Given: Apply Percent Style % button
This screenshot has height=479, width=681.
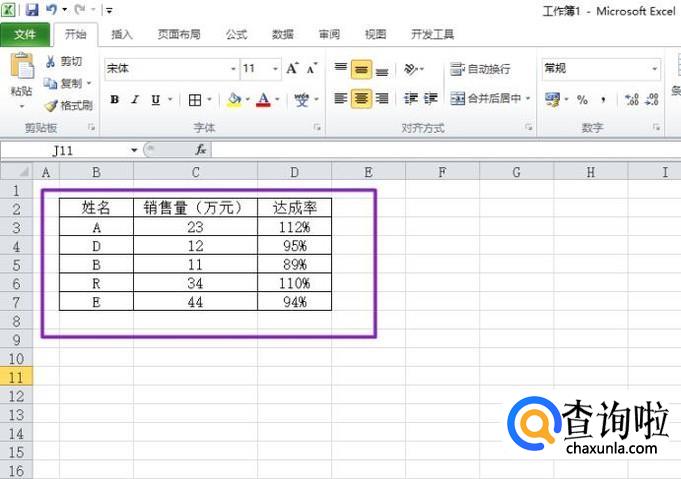Looking at the screenshot, I should 582,99.
